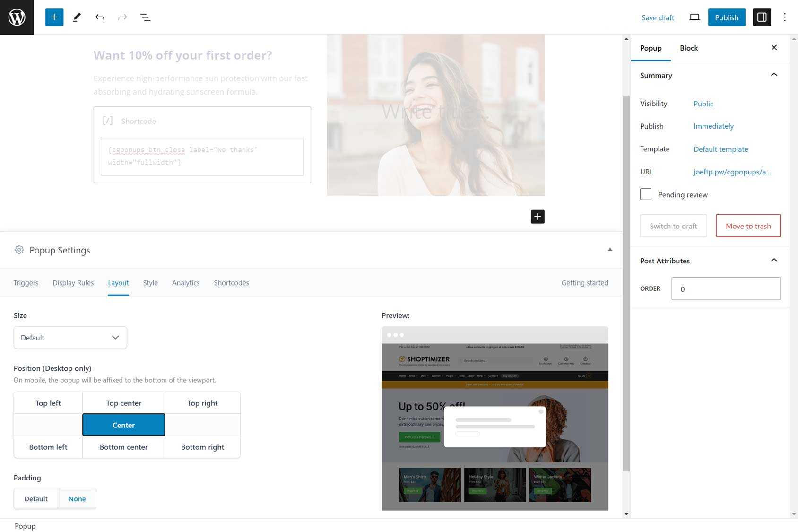798x532 pixels.
Task: Select Bottom right popup position
Action: pos(202,447)
